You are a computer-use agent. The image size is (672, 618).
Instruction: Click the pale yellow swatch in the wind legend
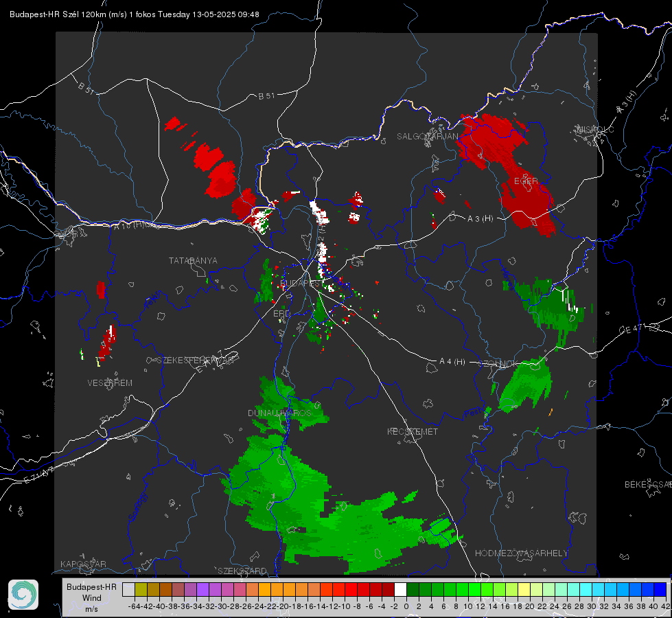524,589
